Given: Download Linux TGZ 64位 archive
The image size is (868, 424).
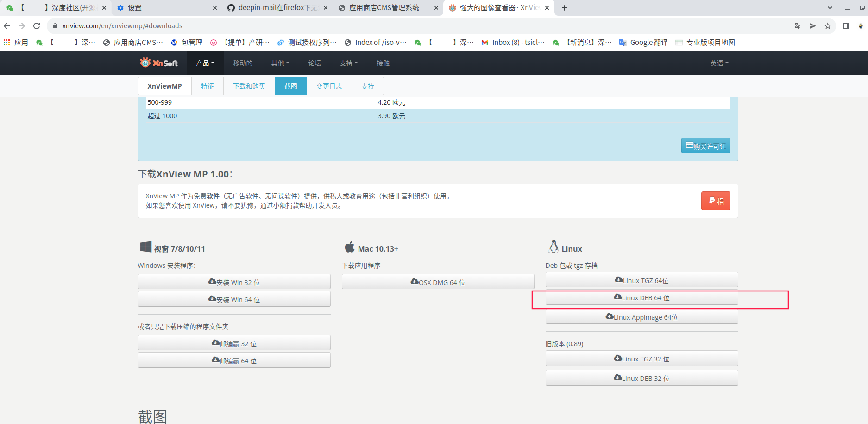Looking at the screenshot, I should pyautogui.click(x=642, y=280).
